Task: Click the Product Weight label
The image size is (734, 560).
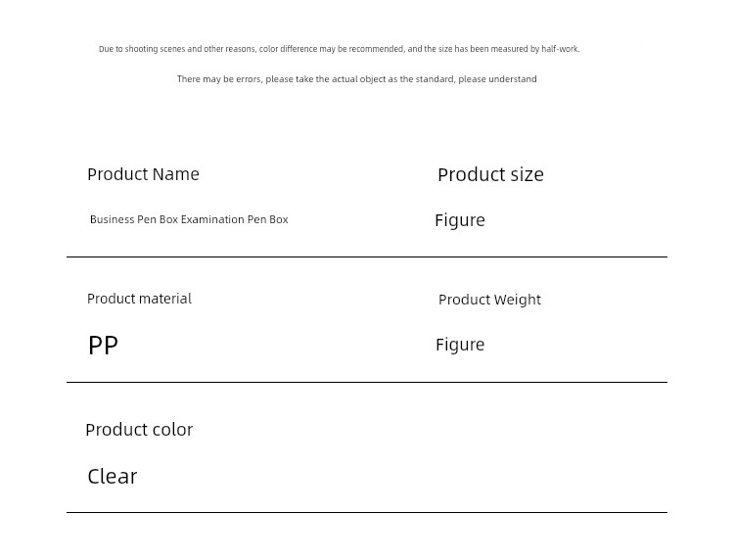Action: (489, 300)
